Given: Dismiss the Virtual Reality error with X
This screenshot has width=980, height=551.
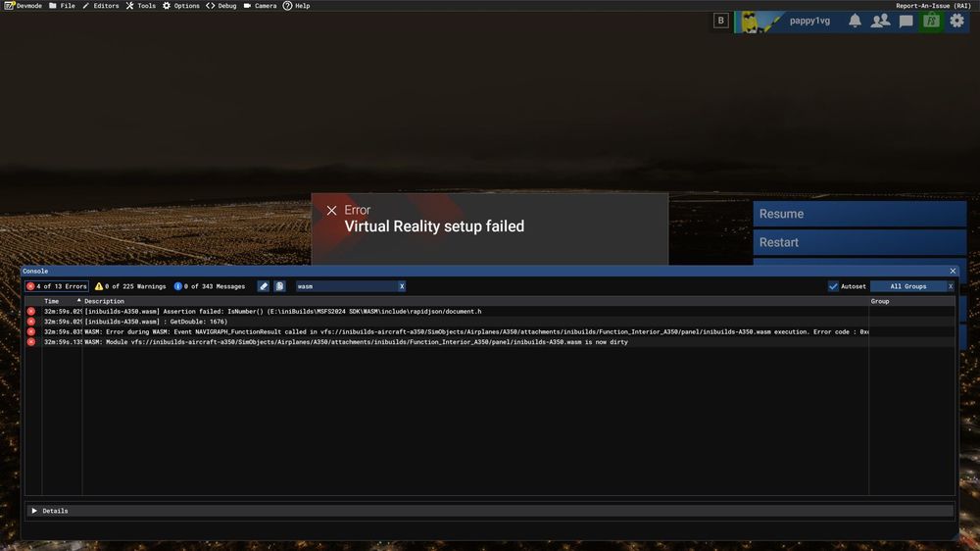Looking at the screenshot, I should point(331,211).
